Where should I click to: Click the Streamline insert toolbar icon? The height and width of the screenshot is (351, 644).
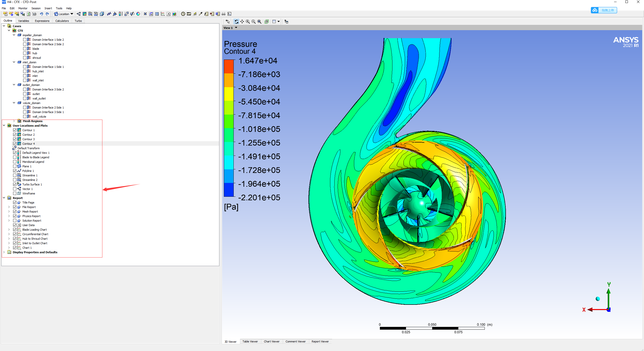pos(90,14)
